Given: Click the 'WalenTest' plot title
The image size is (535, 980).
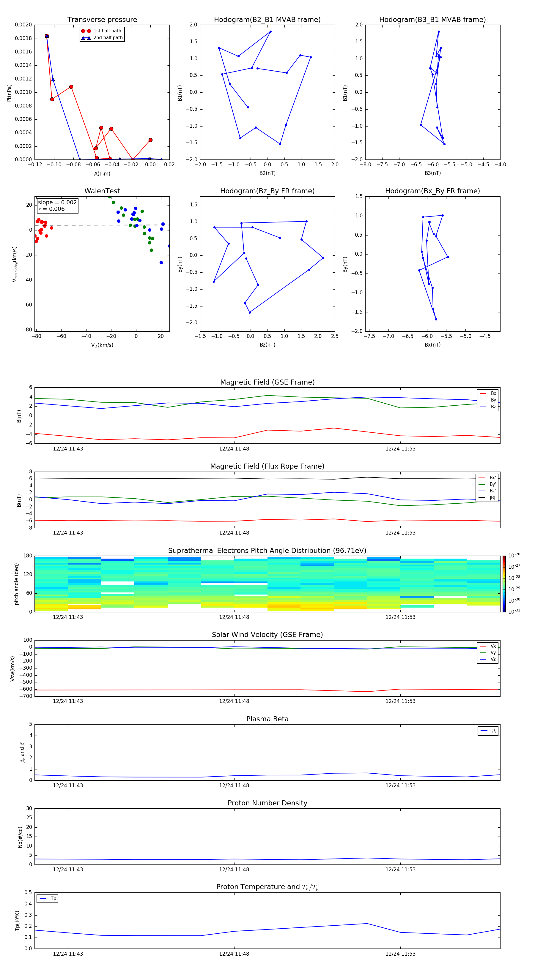Looking at the screenshot, I should point(102,191).
